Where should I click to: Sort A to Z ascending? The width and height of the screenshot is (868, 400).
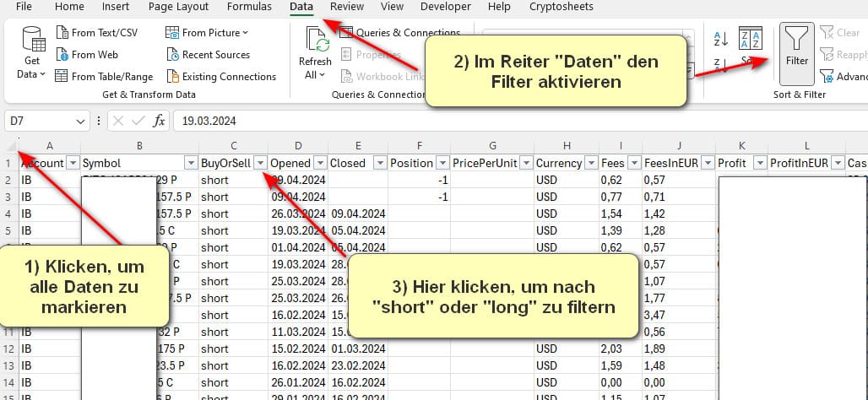720,38
